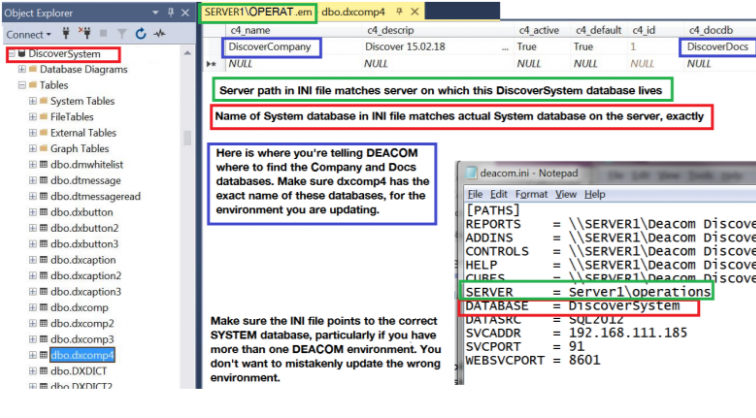
Task: Pin the dbo.dxcomp4 tab
Action: click(x=399, y=12)
